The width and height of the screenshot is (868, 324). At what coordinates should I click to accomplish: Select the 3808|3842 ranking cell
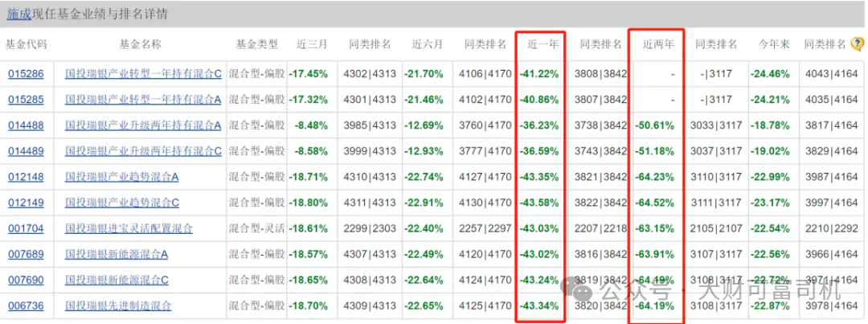coord(600,74)
